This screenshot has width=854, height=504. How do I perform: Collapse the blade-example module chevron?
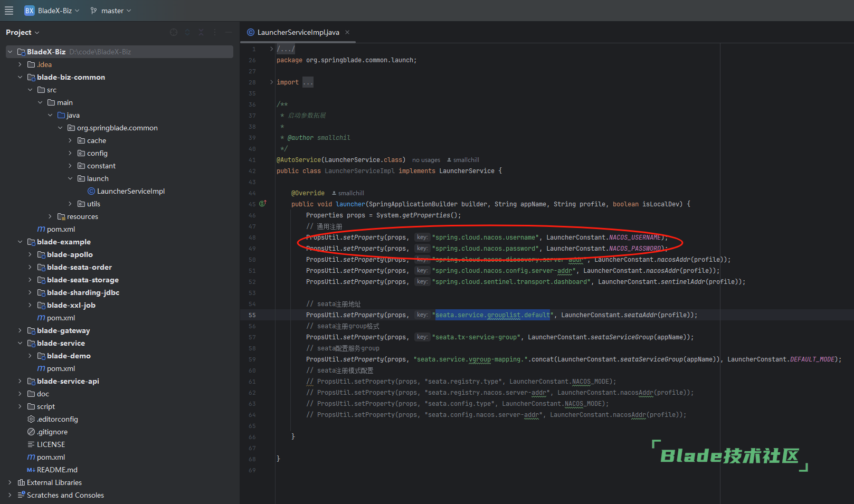pyautogui.click(x=20, y=242)
